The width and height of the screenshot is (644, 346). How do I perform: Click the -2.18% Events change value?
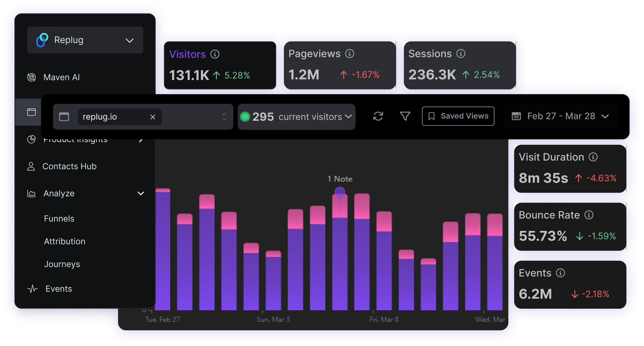595,294
